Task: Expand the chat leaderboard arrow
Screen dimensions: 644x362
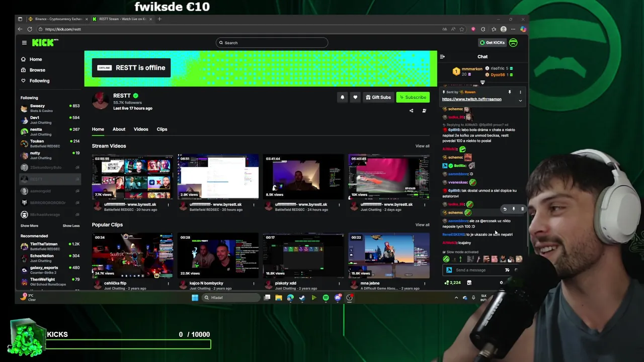Action: pos(482,82)
